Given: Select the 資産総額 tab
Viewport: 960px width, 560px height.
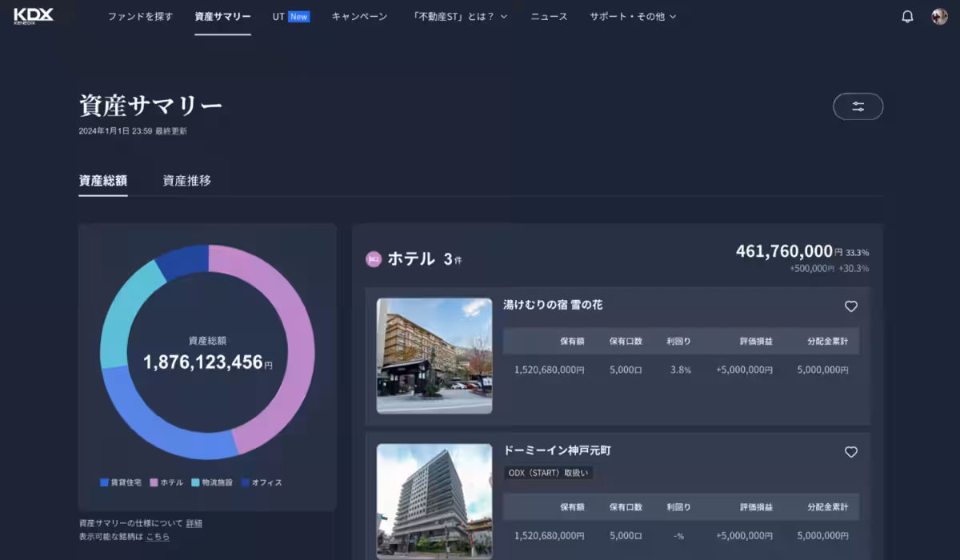Looking at the screenshot, I should point(102,181).
